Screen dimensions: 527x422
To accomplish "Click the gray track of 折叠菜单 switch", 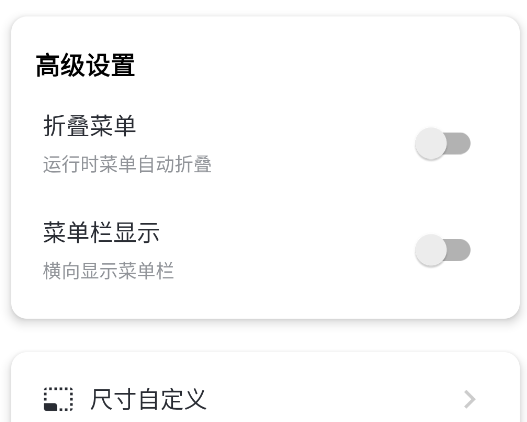I will click(460, 143).
